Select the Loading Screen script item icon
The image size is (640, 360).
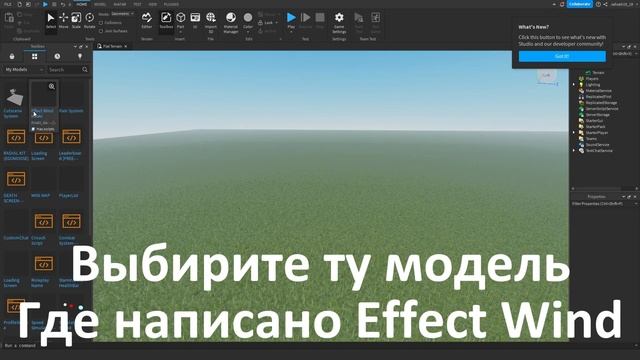click(x=43, y=137)
